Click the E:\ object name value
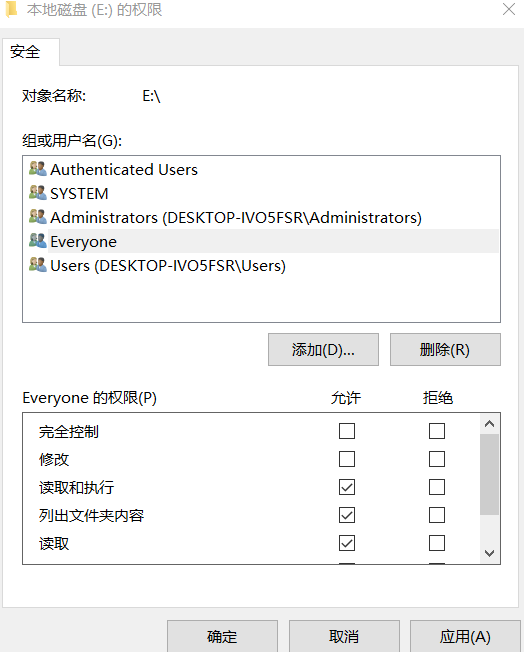The width and height of the screenshot is (524, 652). point(151,96)
